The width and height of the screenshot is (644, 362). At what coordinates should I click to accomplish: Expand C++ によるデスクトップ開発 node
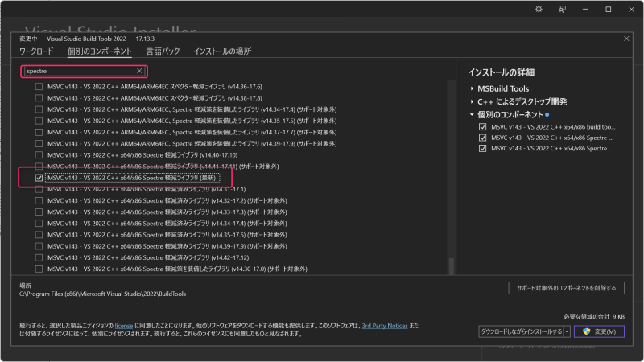pyautogui.click(x=473, y=101)
